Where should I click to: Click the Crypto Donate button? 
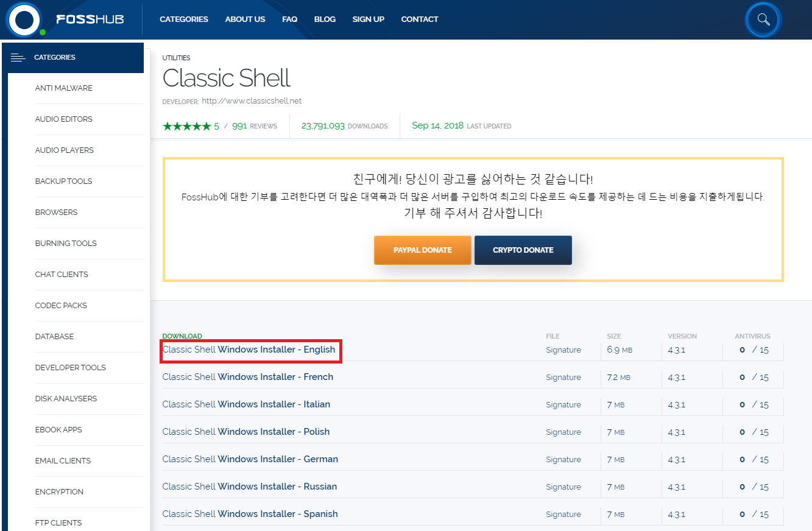[x=523, y=250]
